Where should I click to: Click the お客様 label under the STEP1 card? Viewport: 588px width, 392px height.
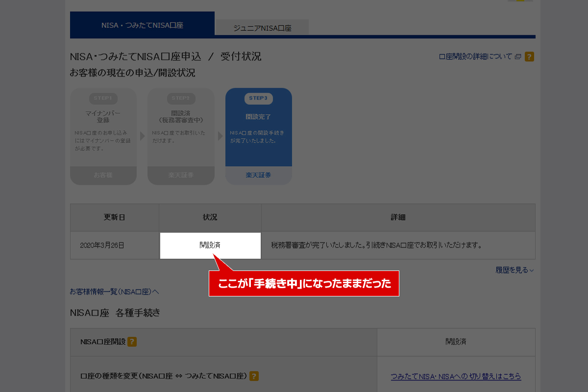[x=103, y=175]
